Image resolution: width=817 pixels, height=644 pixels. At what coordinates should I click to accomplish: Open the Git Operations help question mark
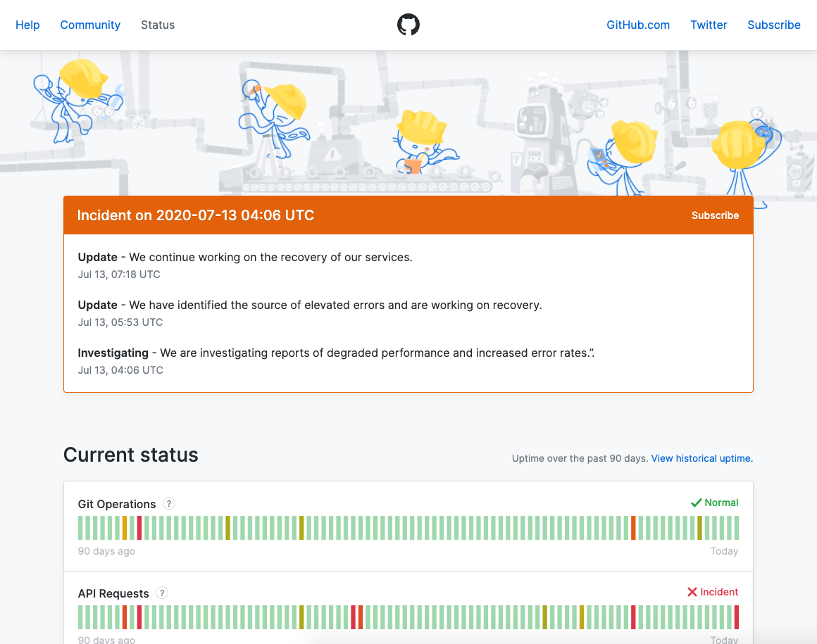tap(169, 503)
